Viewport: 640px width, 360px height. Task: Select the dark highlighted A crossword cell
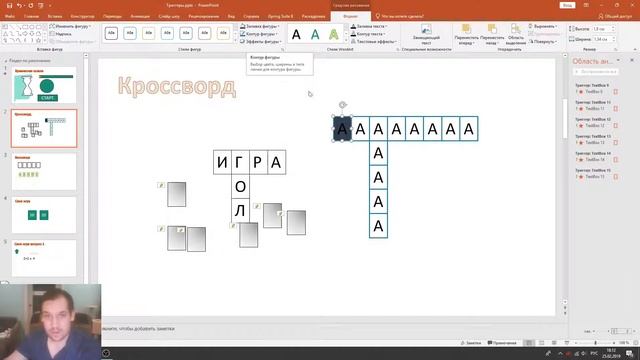tap(342, 129)
